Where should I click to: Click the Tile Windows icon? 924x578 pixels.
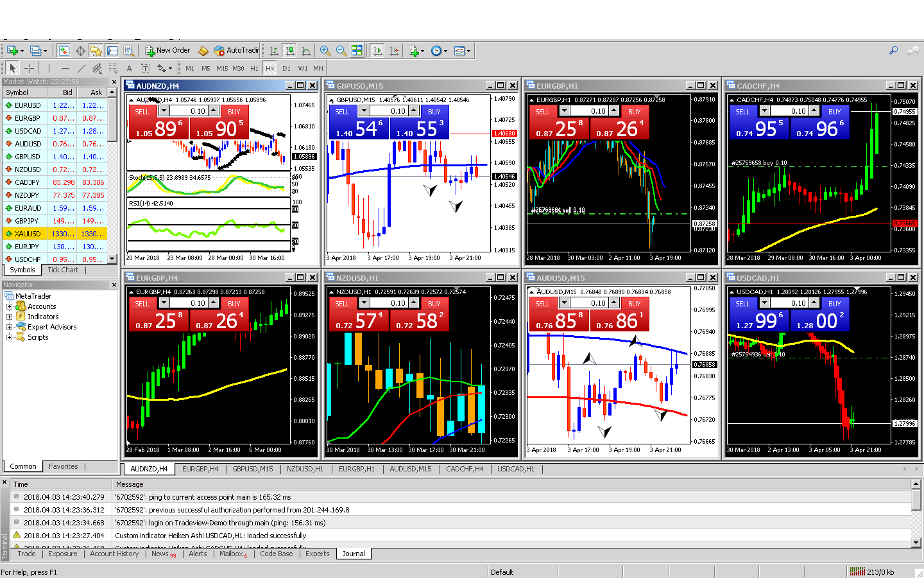click(x=357, y=51)
